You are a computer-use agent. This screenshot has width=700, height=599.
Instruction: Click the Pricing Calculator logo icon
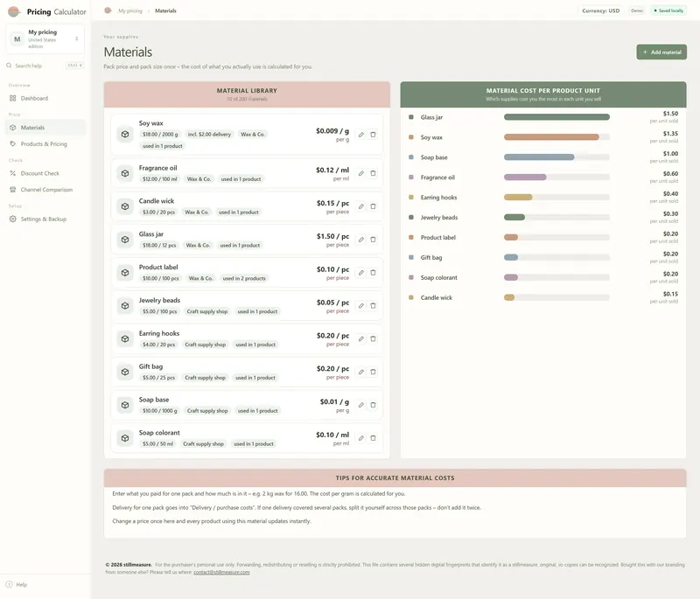point(14,11)
